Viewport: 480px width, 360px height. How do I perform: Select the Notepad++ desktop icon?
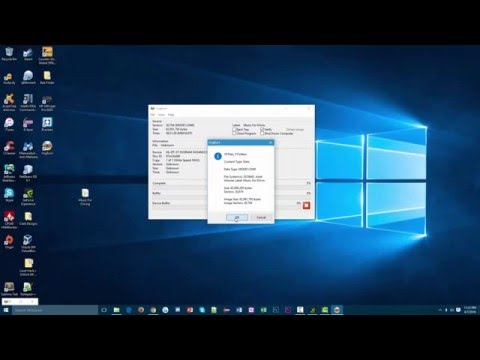click(x=28, y=289)
